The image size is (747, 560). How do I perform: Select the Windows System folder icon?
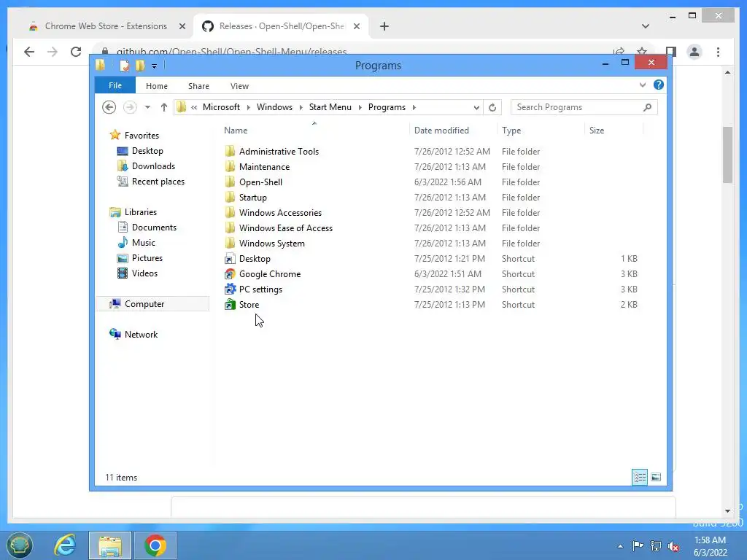point(230,243)
